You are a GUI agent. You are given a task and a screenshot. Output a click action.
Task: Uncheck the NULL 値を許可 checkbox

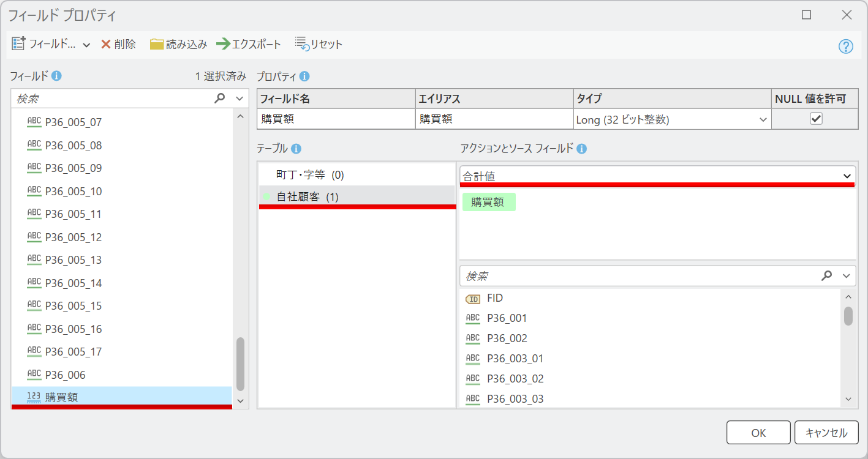[815, 119]
